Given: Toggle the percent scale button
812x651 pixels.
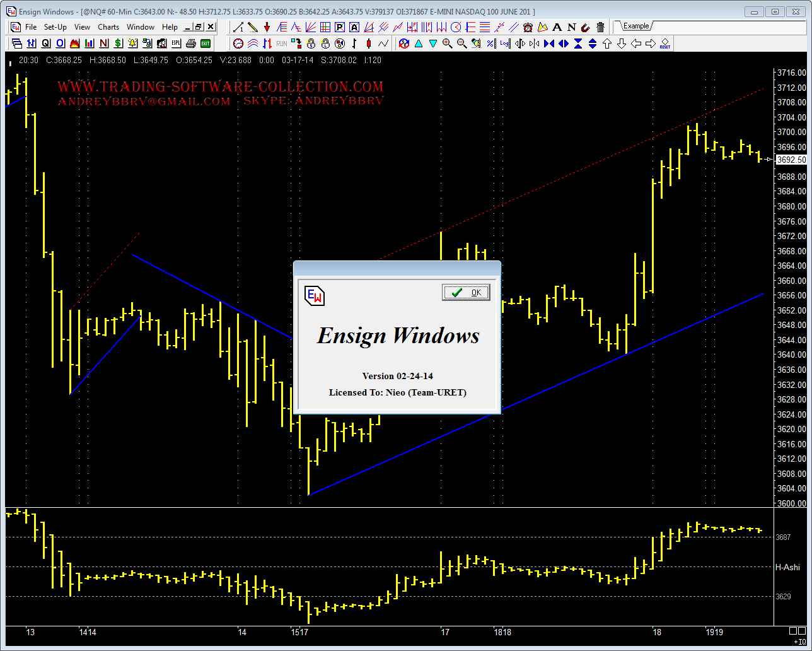Looking at the screenshot, I should [490, 44].
